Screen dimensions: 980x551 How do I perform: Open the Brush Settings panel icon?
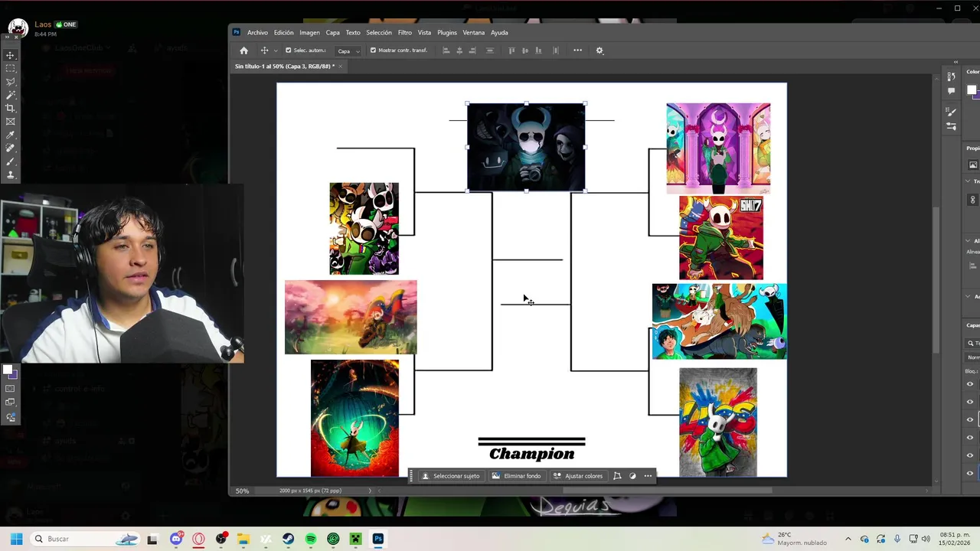(951, 126)
